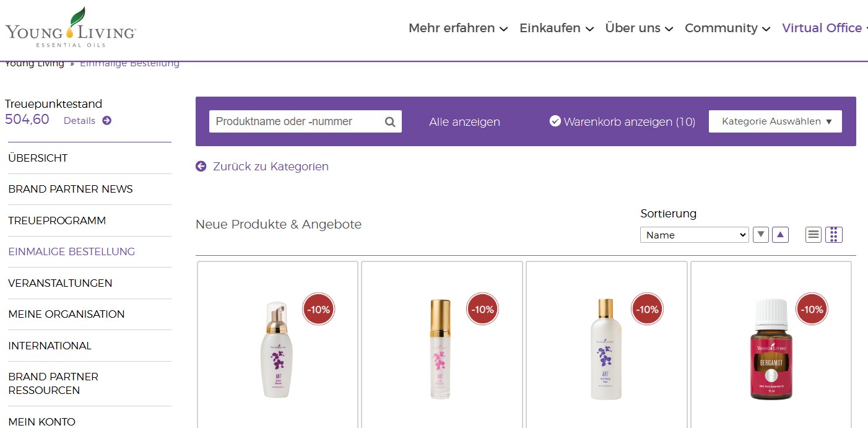Go to Treueprogramm in sidebar
This screenshot has height=428, width=868.
click(x=57, y=221)
